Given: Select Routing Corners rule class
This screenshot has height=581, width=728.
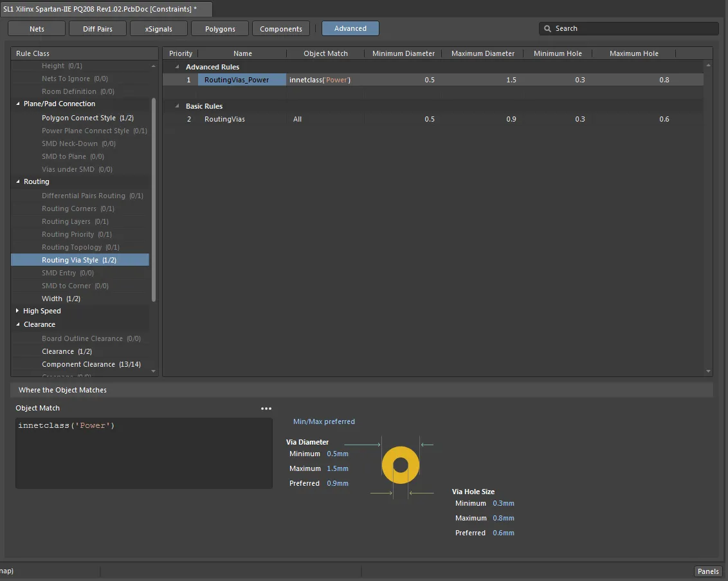Looking at the screenshot, I should click(x=78, y=208).
